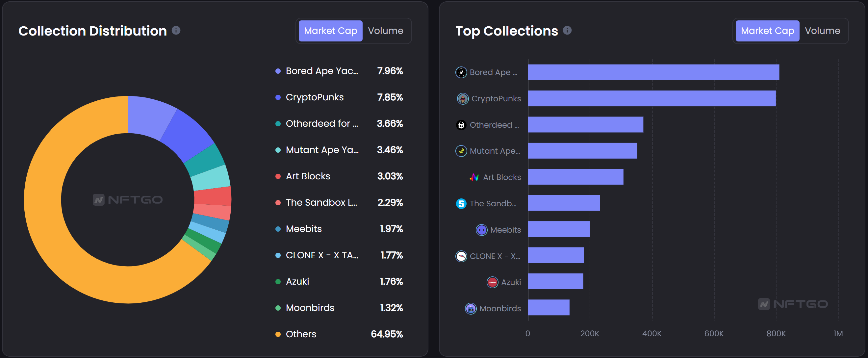This screenshot has height=358, width=868.
Task: Switch Top Collections to Volume tab
Action: tap(822, 31)
